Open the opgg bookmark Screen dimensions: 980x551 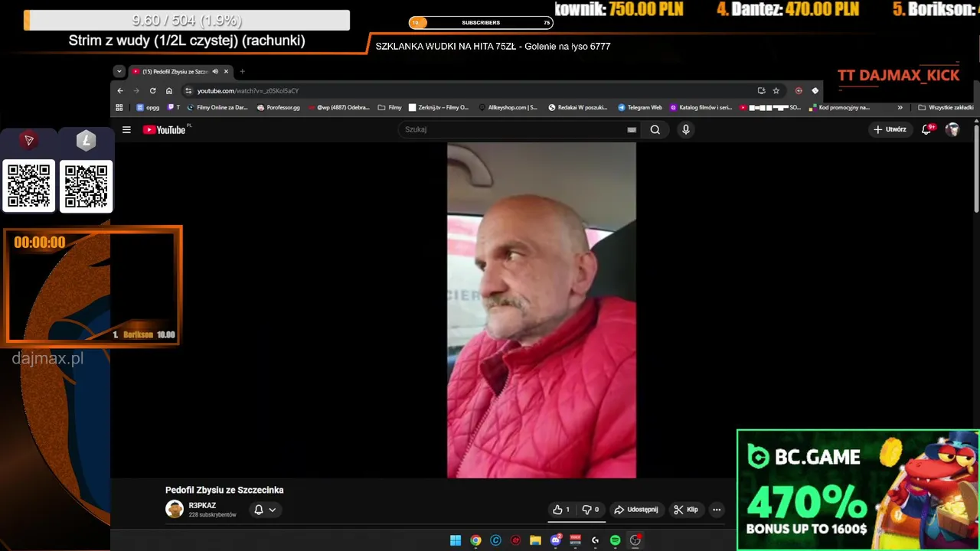point(147,108)
